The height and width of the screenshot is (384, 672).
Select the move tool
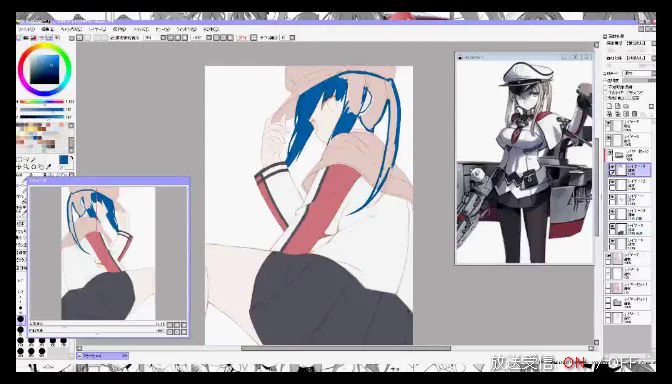point(19,167)
